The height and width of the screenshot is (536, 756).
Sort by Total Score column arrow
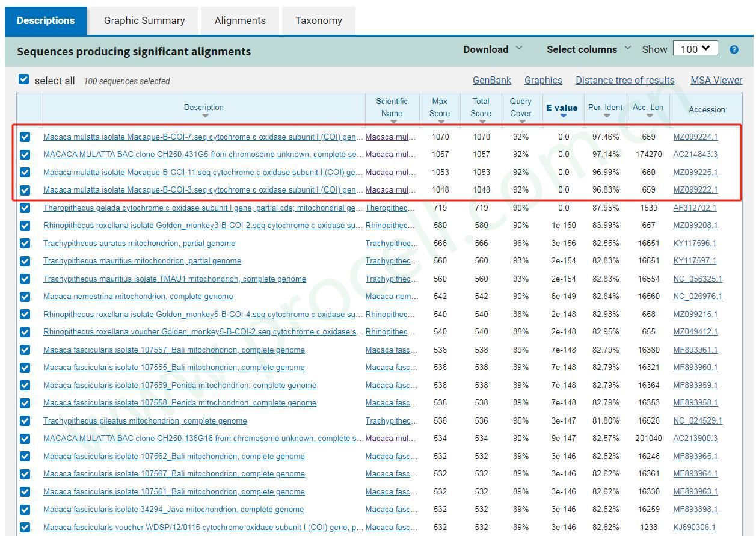coord(481,122)
